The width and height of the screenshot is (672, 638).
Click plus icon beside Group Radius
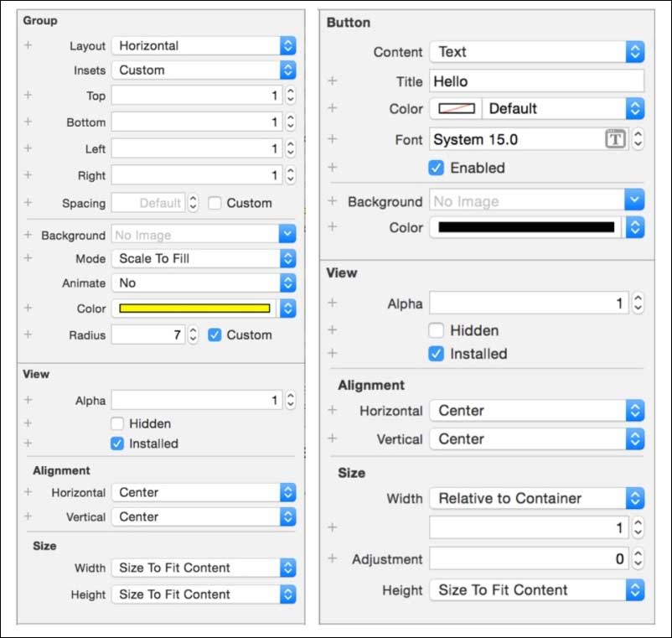pyautogui.click(x=28, y=335)
